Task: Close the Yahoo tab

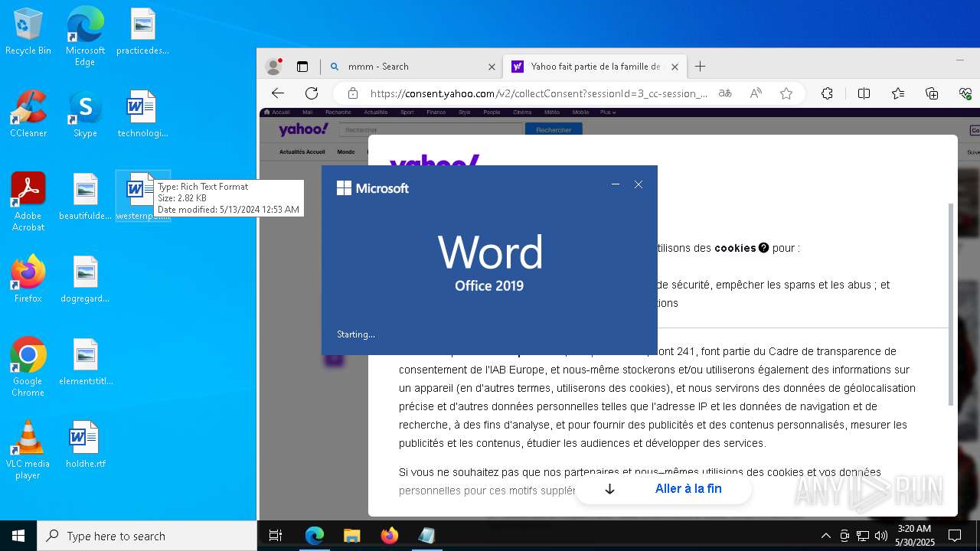Action: 675,67
